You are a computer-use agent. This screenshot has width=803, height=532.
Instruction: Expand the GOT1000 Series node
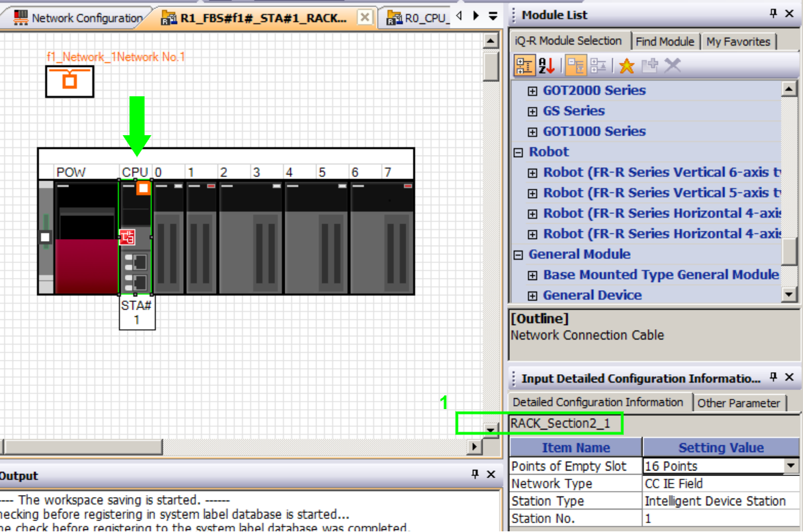[532, 132]
